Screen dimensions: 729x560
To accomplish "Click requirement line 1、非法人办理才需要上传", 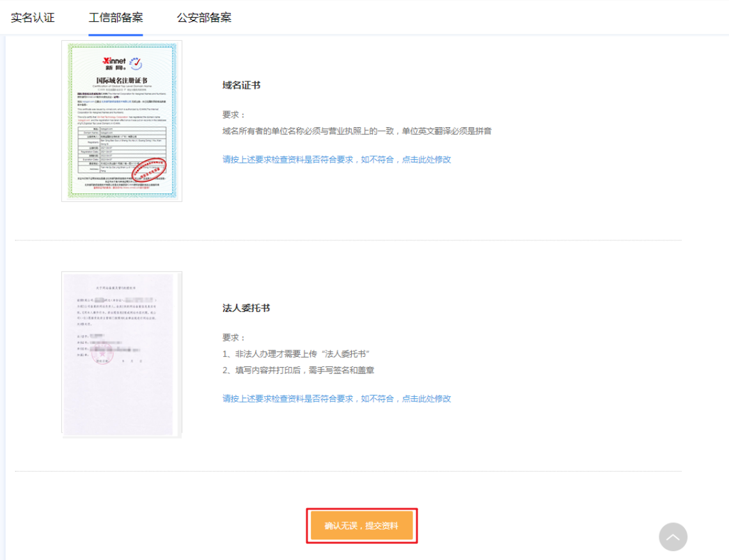I will (x=295, y=354).
